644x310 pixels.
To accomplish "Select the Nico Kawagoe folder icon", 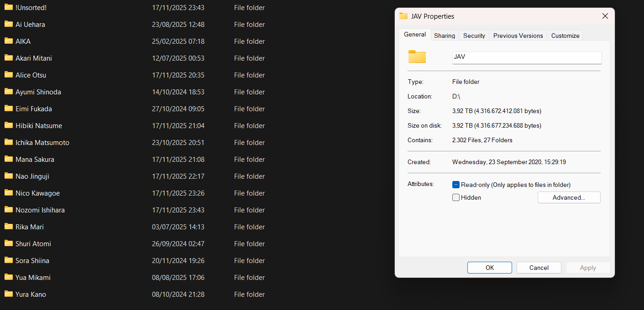I will [9, 193].
